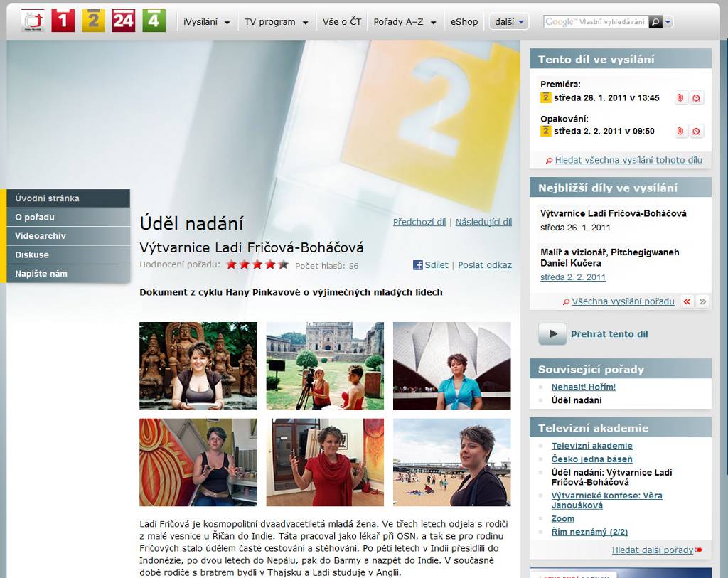Rate the show with the fifth grey star
The image size is (728, 578).
(x=283, y=264)
